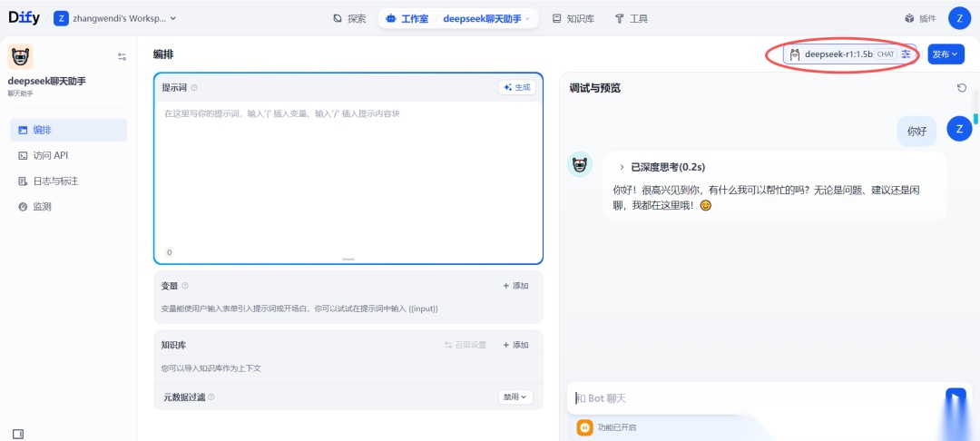Screen dimensions: 980x441
Task: Open 召回设置 in 知识库 section
Action: (465, 345)
